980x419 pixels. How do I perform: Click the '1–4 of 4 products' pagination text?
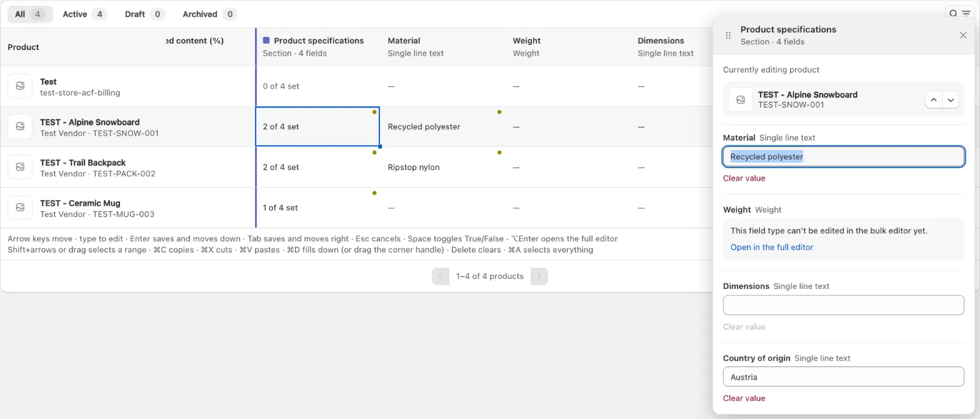490,276
